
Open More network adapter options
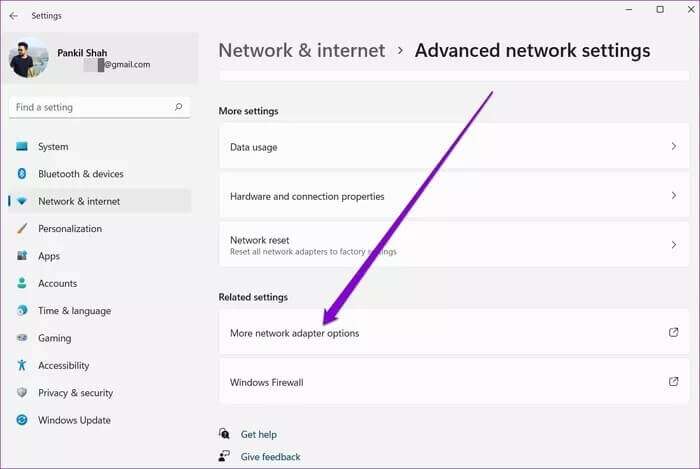pyautogui.click(x=295, y=333)
